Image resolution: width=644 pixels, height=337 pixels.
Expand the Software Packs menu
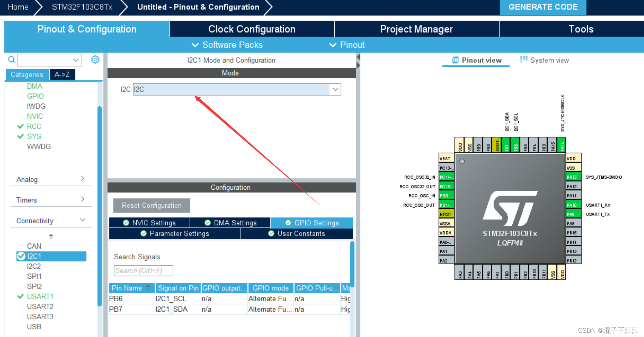click(x=227, y=45)
